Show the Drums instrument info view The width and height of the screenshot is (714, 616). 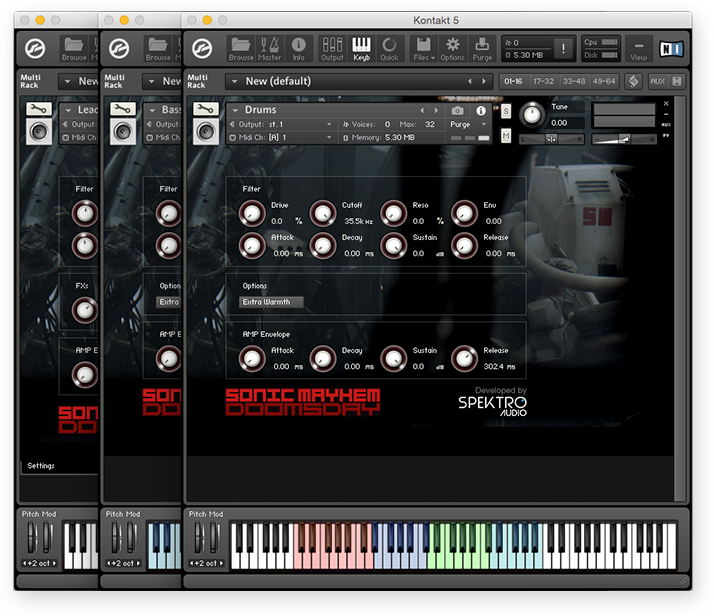pos(481,111)
